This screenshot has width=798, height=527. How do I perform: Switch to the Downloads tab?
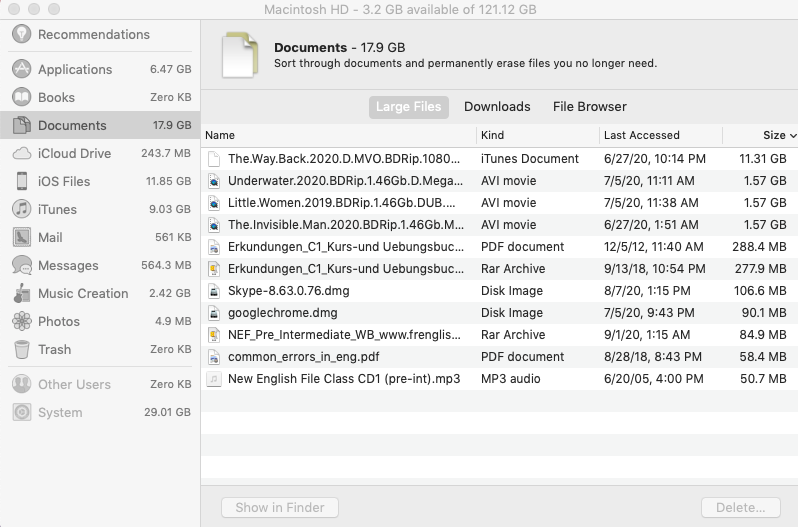point(497,107)
